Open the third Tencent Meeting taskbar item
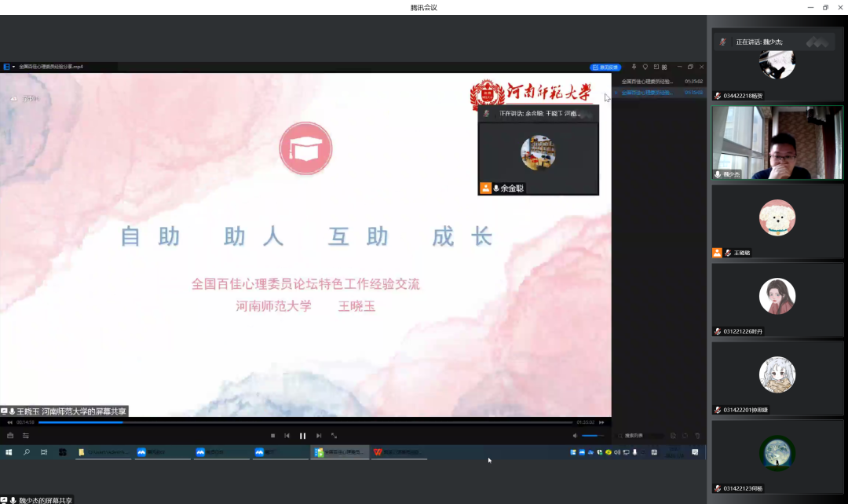 click(280, 453)
